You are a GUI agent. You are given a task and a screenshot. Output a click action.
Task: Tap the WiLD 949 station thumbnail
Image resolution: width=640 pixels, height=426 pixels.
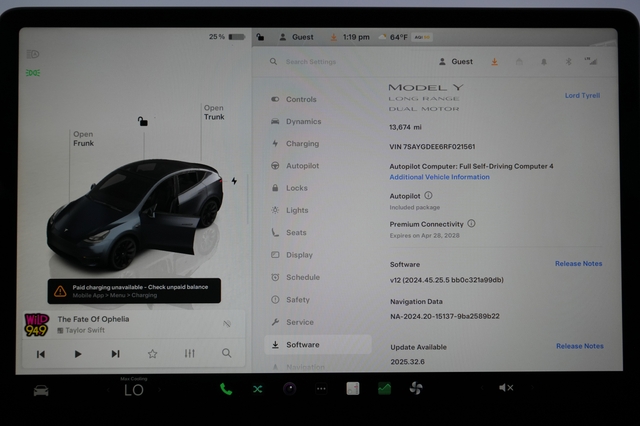[37, 325]
